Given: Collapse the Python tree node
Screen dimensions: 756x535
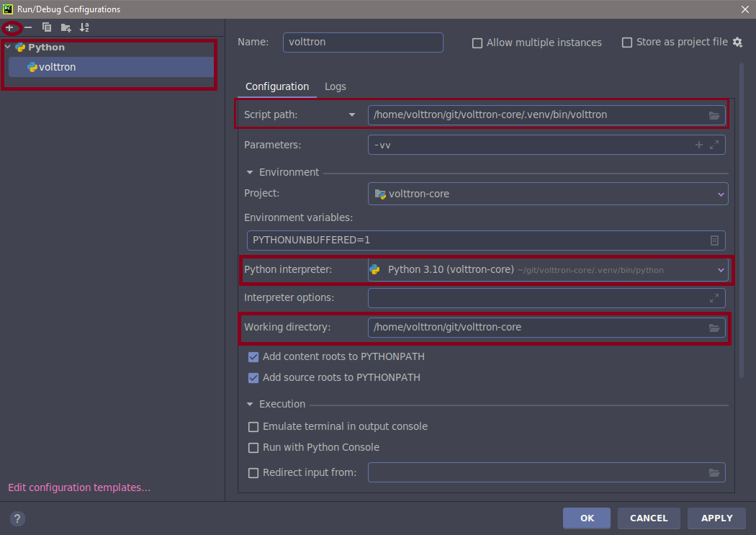Looking at the screenshot, I should 7,48.
